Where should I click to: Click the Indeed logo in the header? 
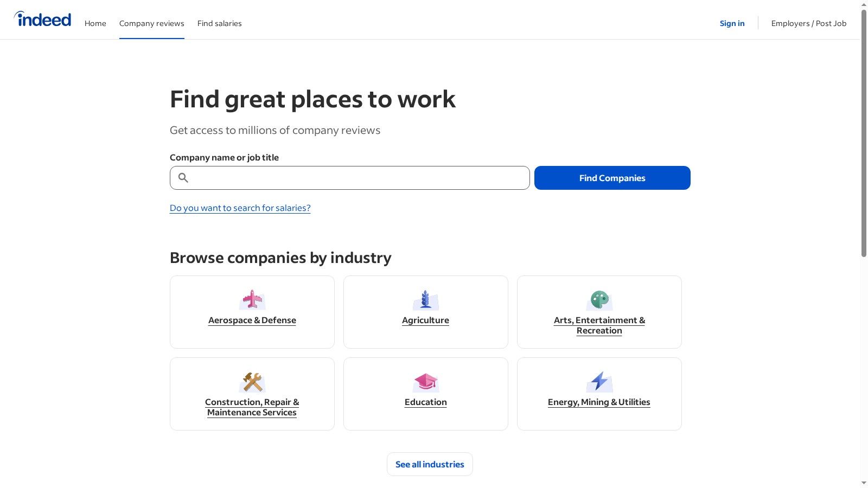(x=42, y=19)
